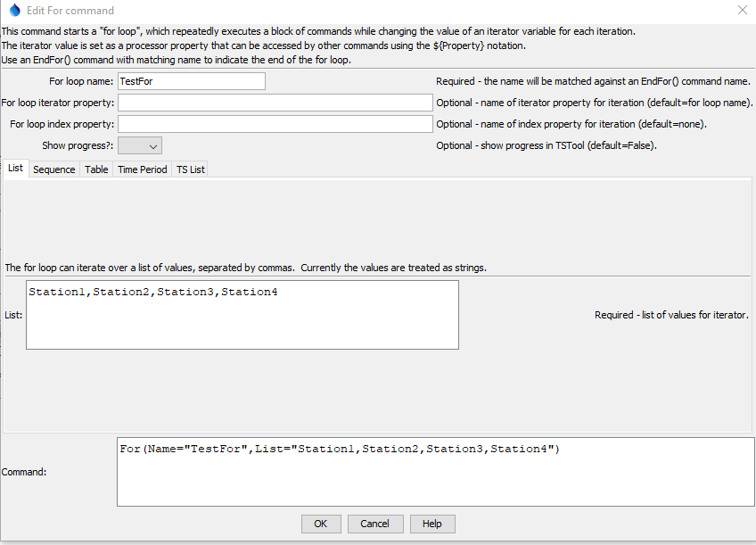Open Help for the For command
756x545 pixels.
[x=432, y=524]
